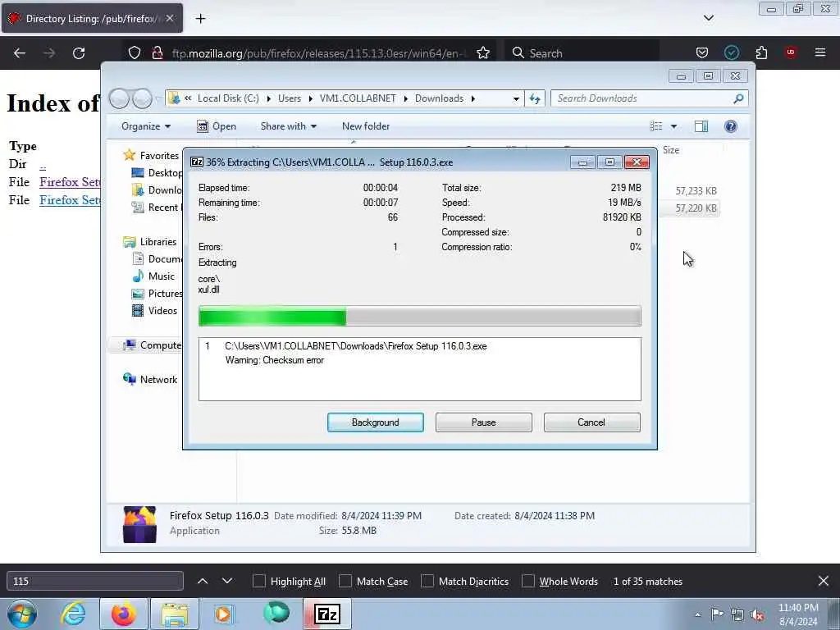Open Windows Explorer taskbar icon
Viewport: 840px width, 630px height.
175,614
